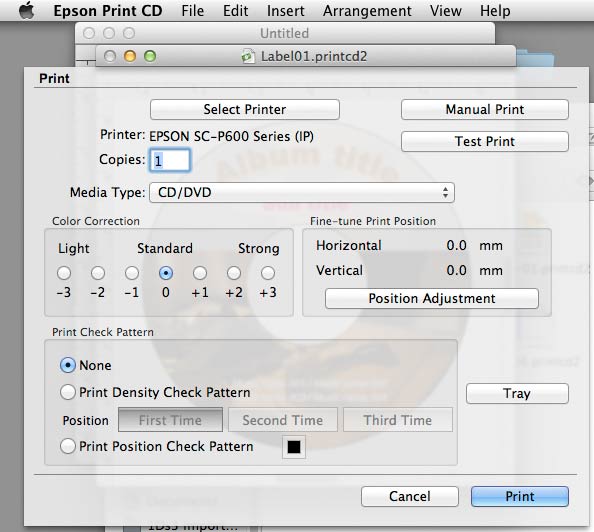Focus the Copies input field
This screenshot has height=532, width=594.
tap(170, 161)
